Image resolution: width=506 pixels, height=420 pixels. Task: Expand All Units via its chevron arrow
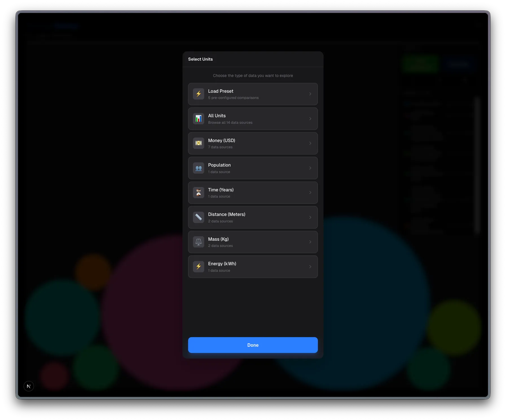310,119
